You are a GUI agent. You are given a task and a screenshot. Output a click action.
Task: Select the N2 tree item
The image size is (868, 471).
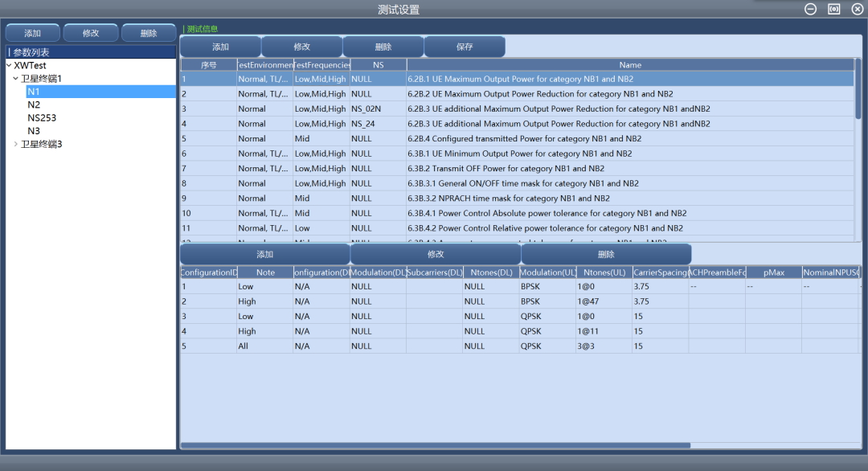(x=34, y=104)
